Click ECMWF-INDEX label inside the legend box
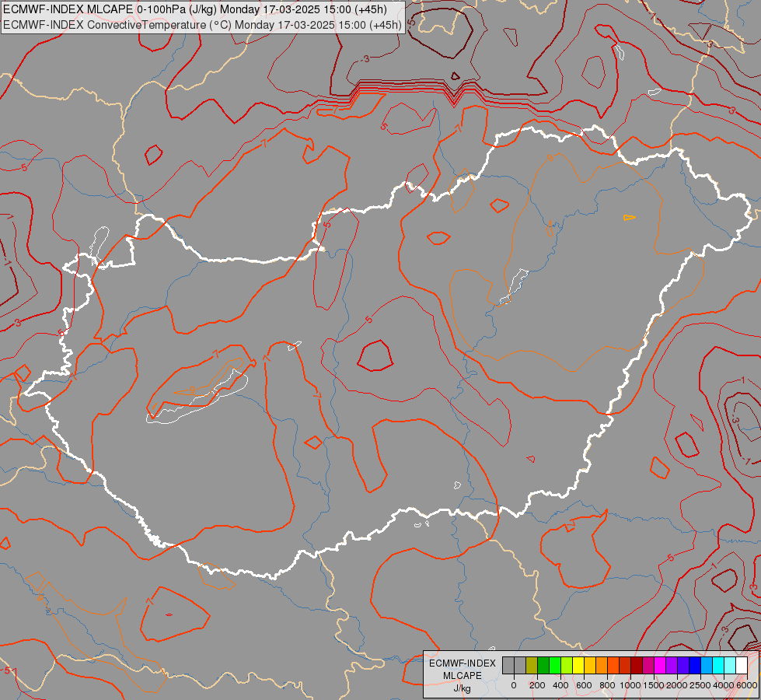This screenshot has height=700, width=761. [463, 663]
